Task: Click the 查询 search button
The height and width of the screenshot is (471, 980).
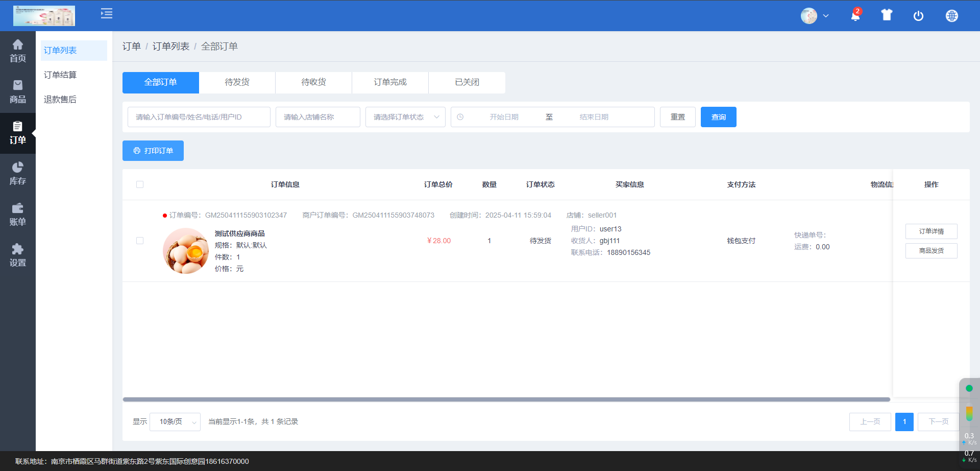Action: (x=718, y=117)
